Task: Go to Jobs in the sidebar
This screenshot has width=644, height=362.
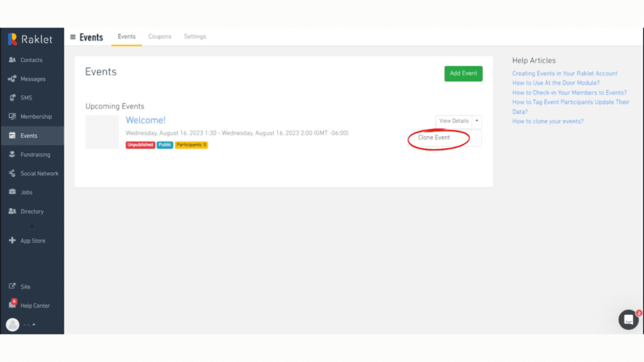Action: (26, 192)
